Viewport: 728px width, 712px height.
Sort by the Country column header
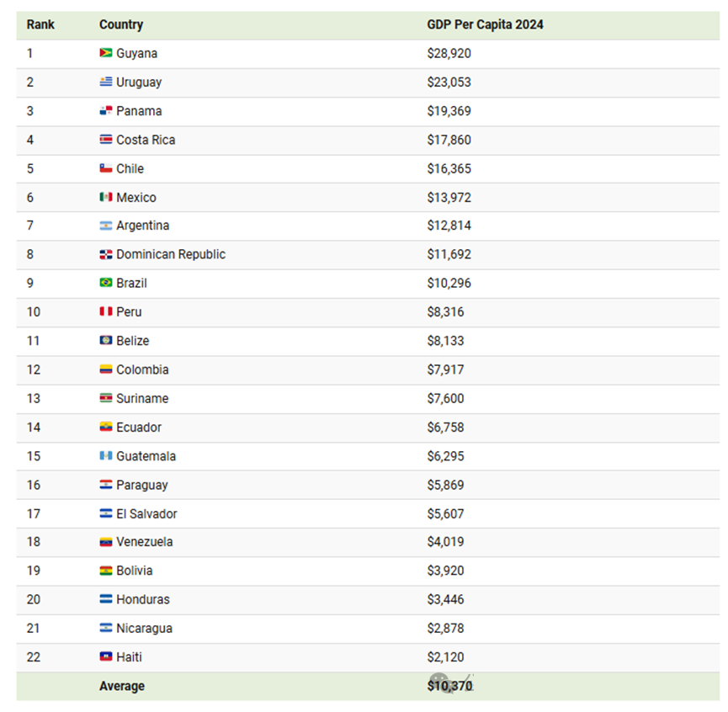point(121,24)
